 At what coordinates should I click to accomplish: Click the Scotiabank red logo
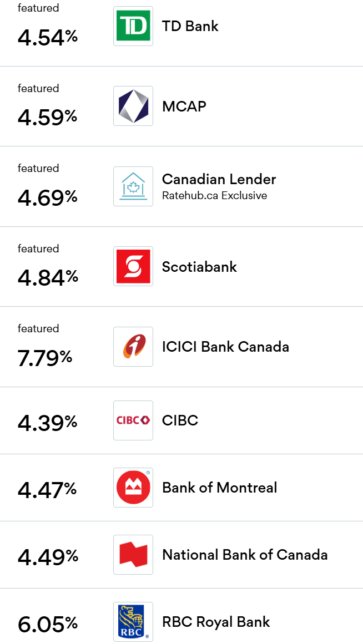(x=133, y=267)
